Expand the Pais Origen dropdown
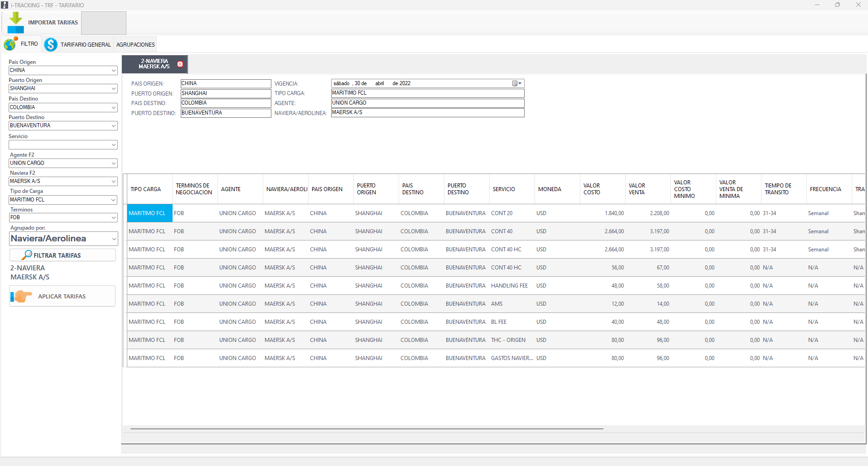Image resolution: width=868 pixels, height=466 pixels. coord(113,71)
